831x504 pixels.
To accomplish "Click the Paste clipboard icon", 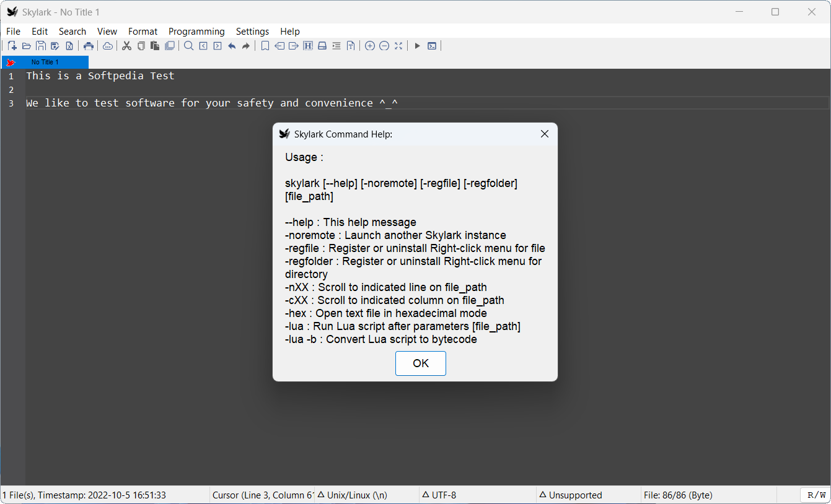I will click(156, 46).
